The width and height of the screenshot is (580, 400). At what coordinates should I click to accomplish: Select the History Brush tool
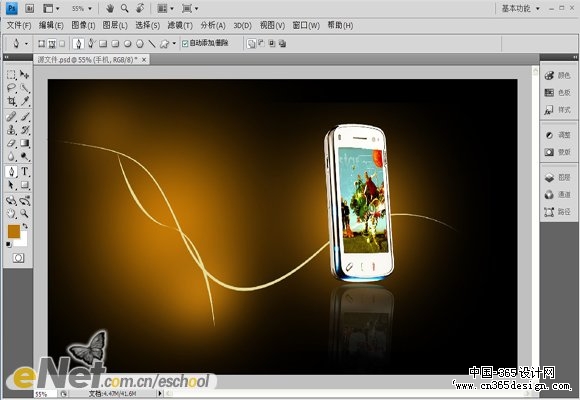pyautogui.click(x=25, y=130)
